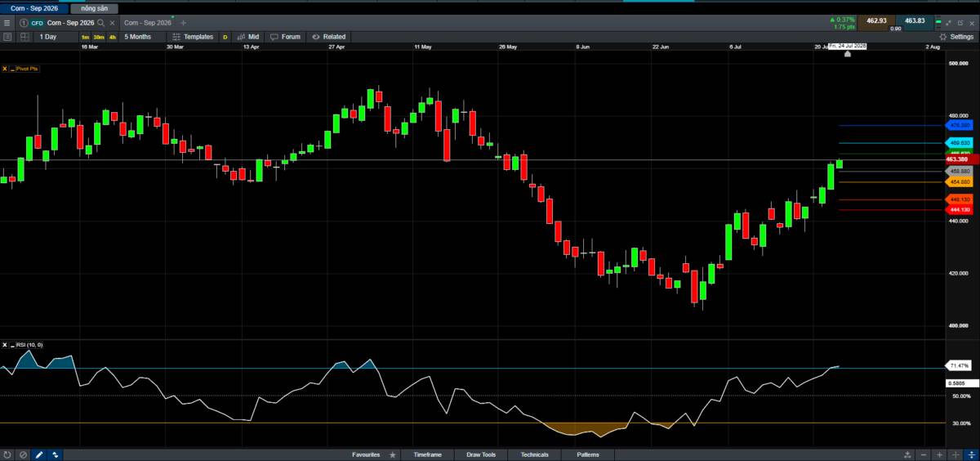Viewport: 980px width, 461px height.
Task: Click the search magnifier in Corn - Sep 2026 tab
Action: [x=100, y=23]
